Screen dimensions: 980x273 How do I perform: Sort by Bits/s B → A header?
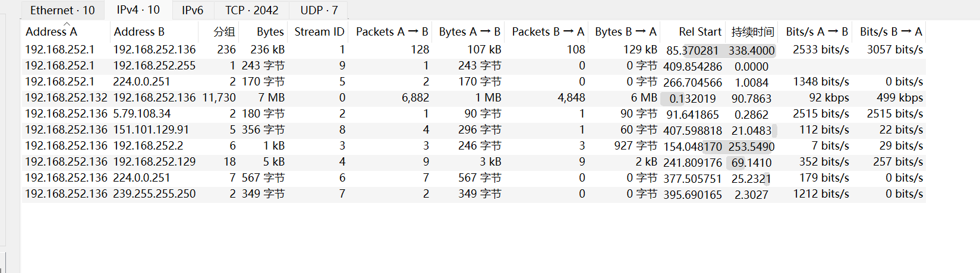[890, 32]
